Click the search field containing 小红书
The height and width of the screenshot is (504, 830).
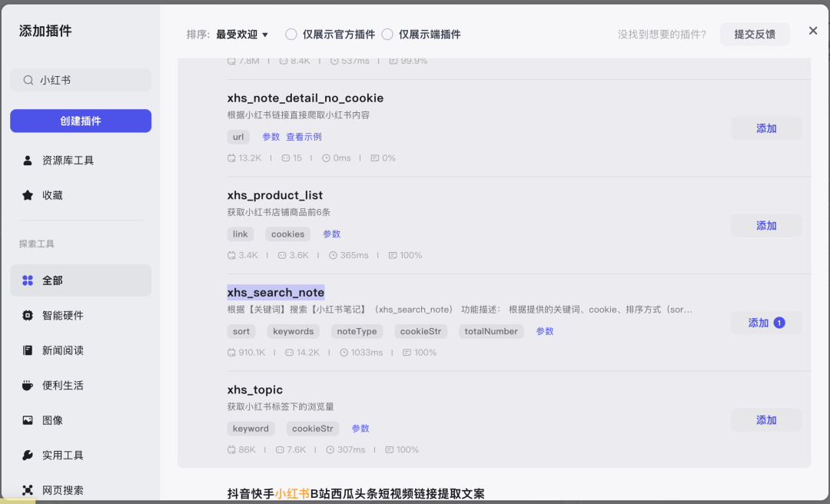point(81,81)
